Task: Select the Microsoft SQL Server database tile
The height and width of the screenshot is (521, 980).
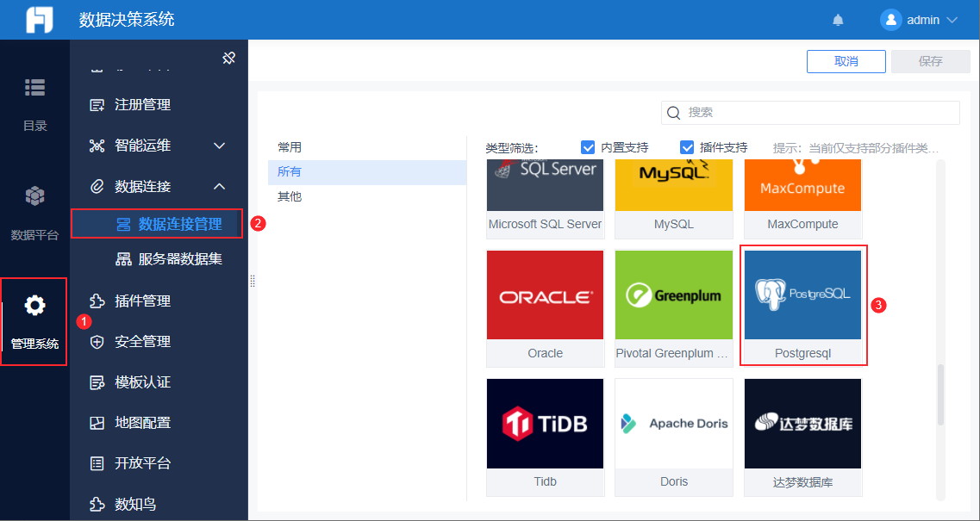Action: (545, 199)
